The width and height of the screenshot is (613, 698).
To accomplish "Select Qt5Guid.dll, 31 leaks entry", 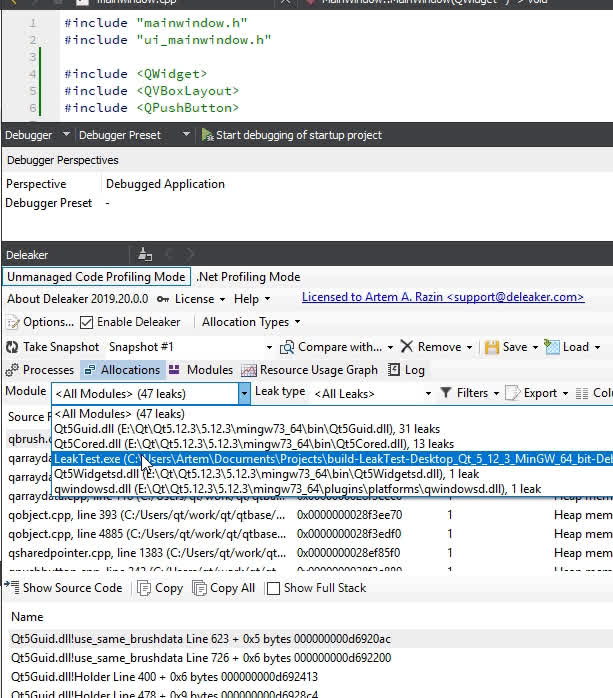I will 247,429.
